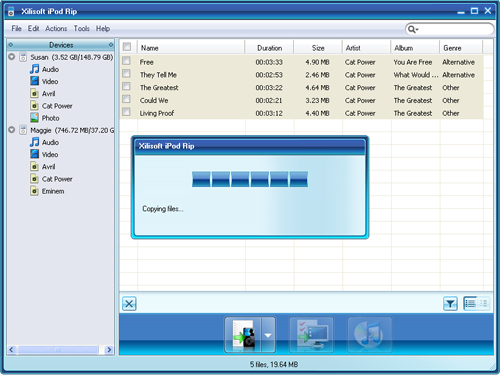Sort by the Duration column header
Image resolution: width=500 pixels, height=375 pixels.
tap(269, 48)
